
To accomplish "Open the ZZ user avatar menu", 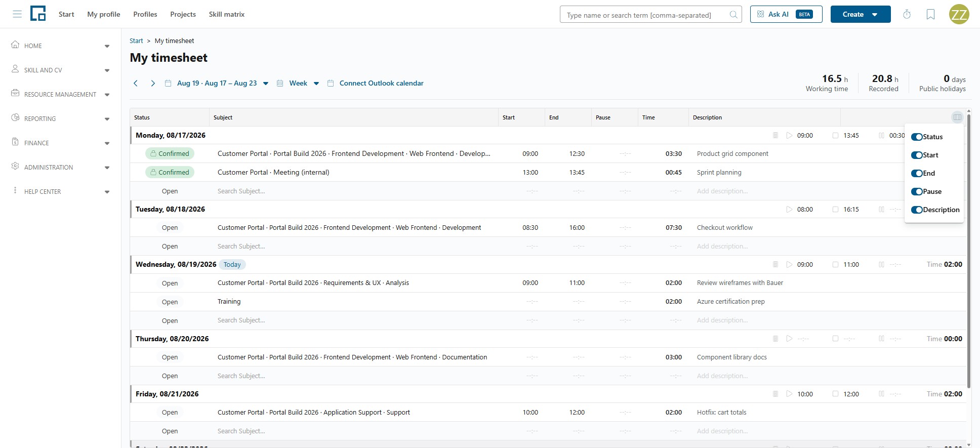I will (959, 14).
